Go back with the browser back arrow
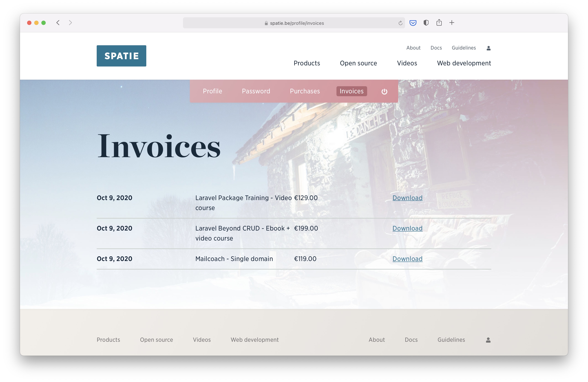This screenshot has height=382, width=588. coord(58,23)
